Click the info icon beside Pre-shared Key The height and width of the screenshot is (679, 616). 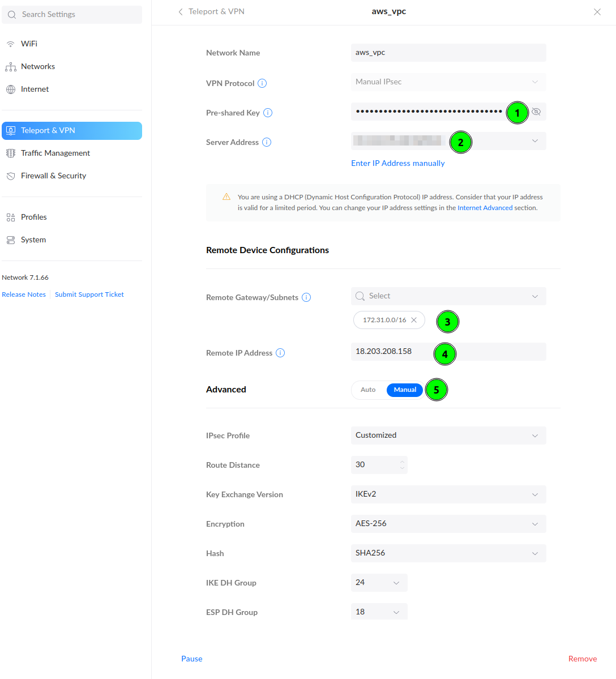268,113
